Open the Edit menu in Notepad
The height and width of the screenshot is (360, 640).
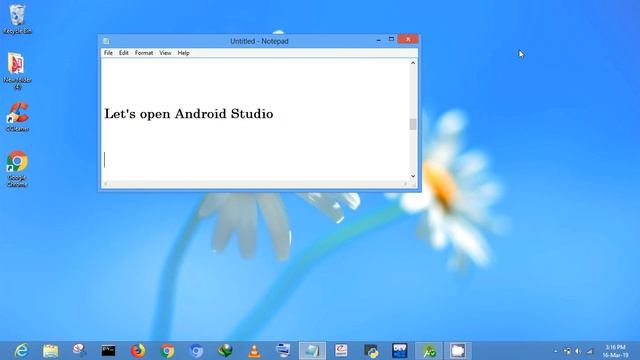click(x=124, y=53)
